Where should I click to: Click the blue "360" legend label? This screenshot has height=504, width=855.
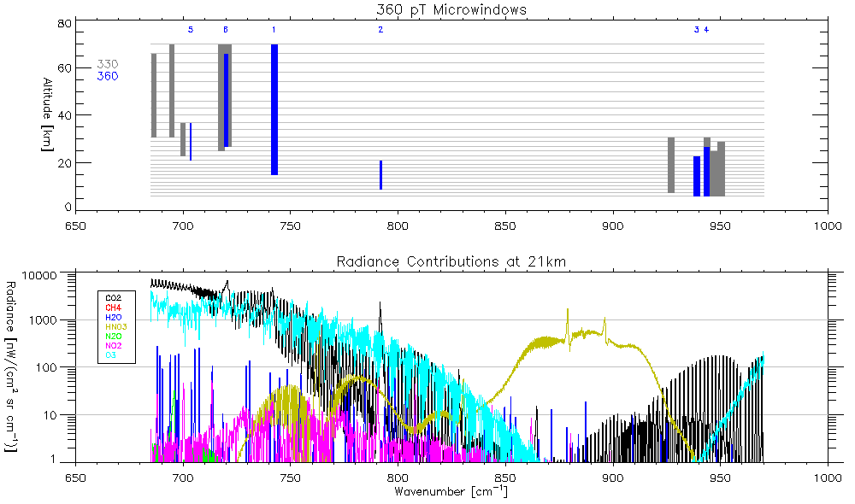107,77
